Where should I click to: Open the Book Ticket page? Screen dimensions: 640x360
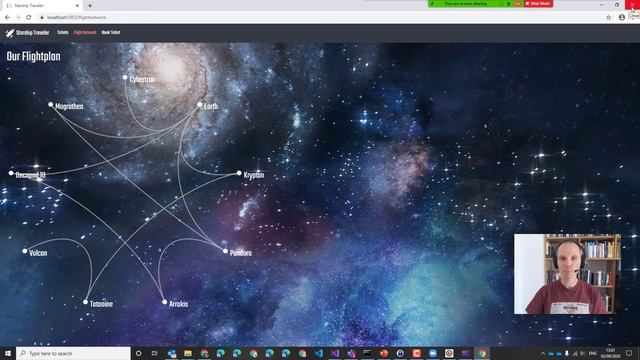click(x=111, y=33)
